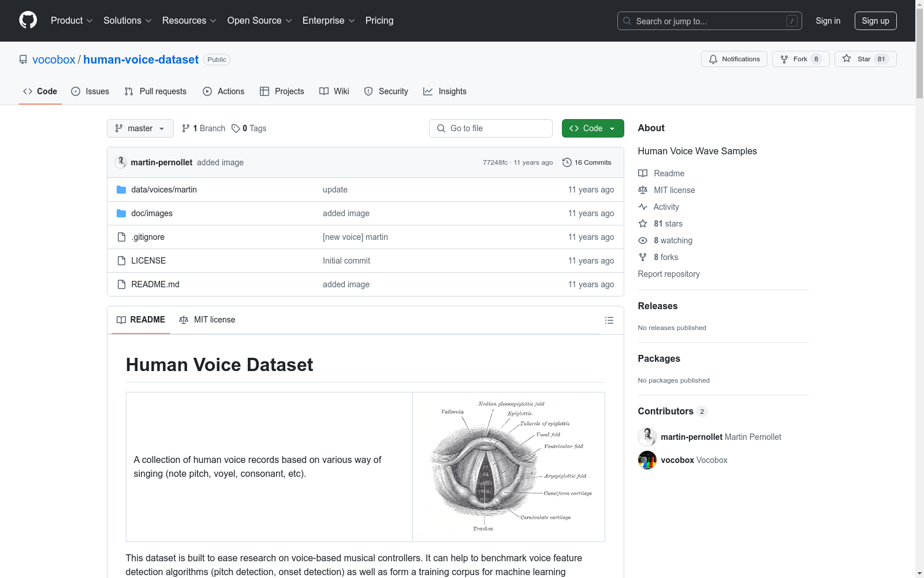Focus the Search or jump to field
924x578 pixels.
click(710, 21)
